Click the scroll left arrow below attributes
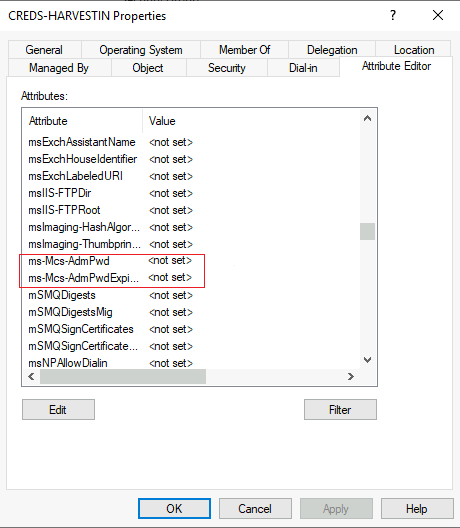 (x=31, y=376)
